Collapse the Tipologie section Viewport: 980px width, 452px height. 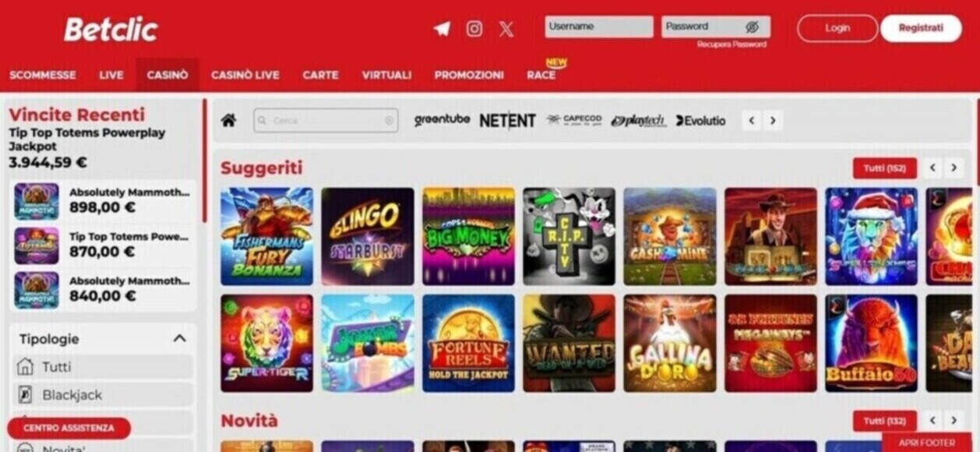(x=179, y=338)
